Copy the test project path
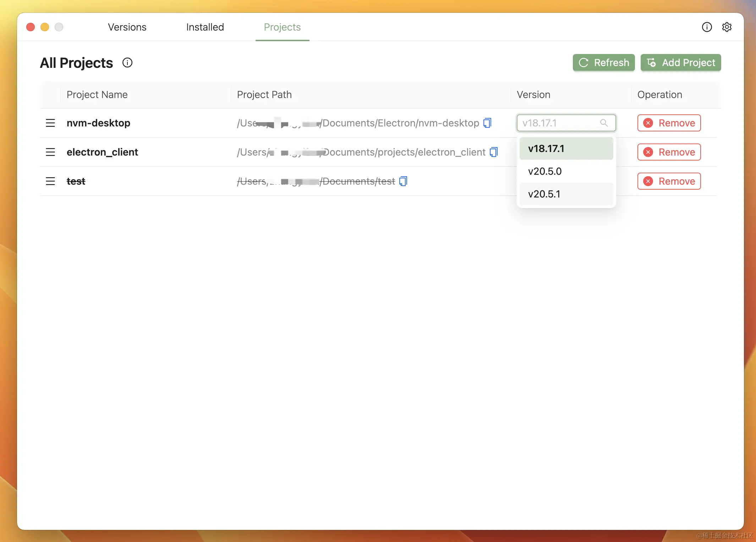The height and width of the screenshot is (542, 756). (403, 181)
